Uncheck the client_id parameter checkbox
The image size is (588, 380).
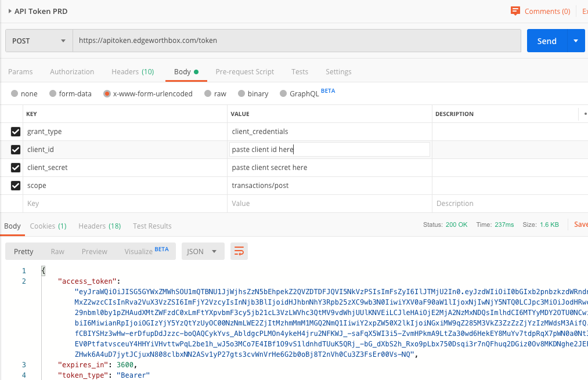[x=16, y=150]
